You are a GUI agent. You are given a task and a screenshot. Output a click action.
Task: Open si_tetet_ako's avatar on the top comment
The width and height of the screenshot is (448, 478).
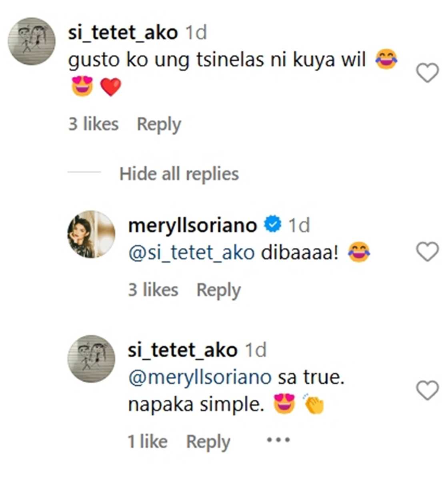click(x=32, y=41)
